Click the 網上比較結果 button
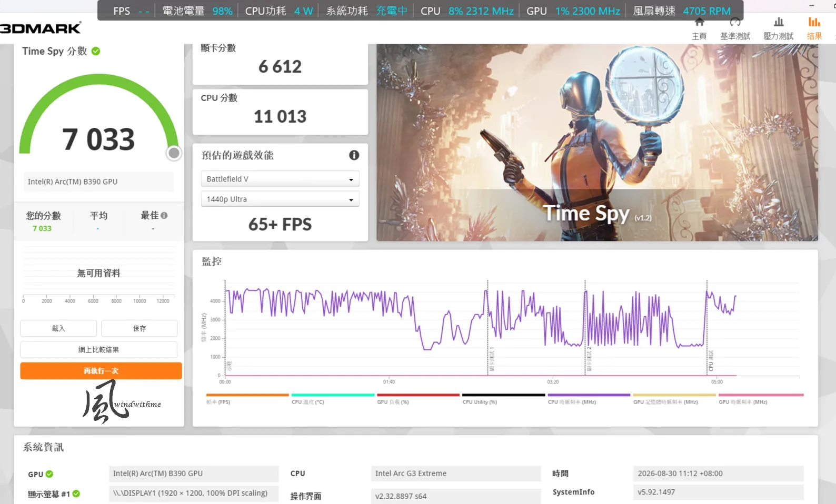This screenshot has width=836, height=504. 99,349
